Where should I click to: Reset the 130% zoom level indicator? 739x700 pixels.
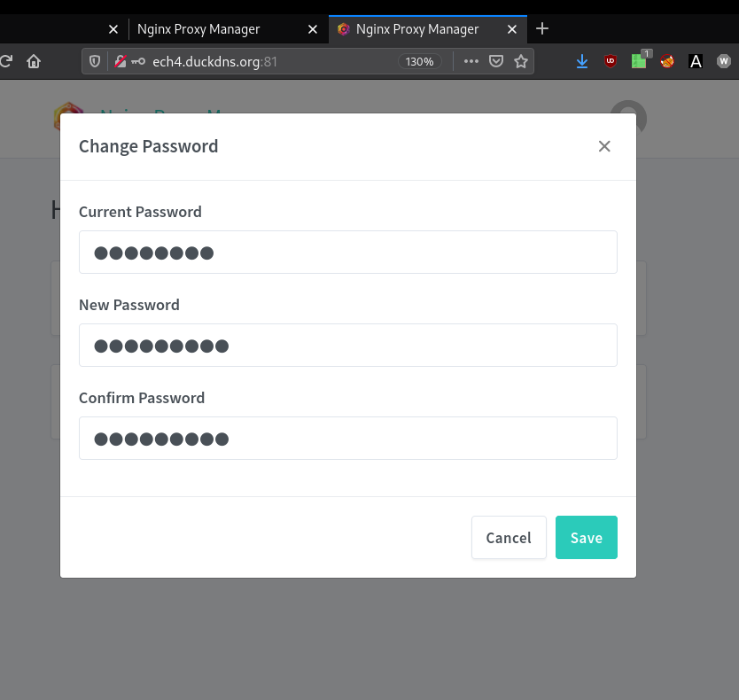pos(420,61)
